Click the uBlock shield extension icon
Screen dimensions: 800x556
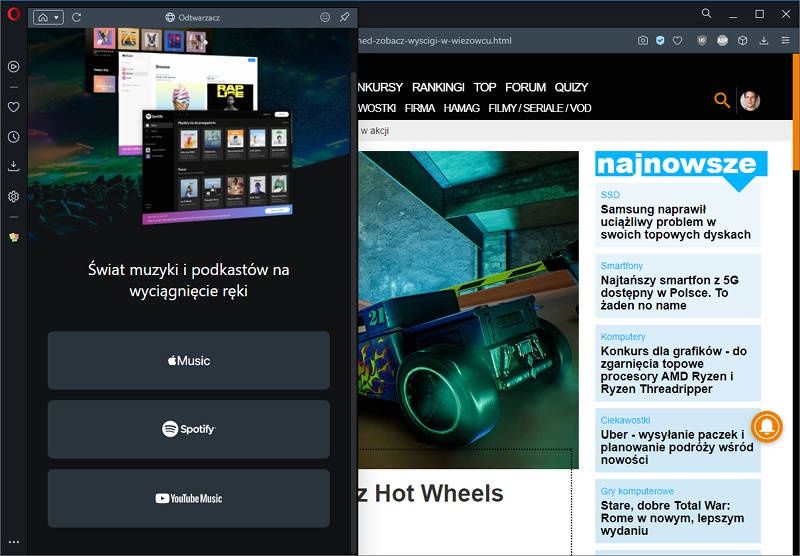click(x=702, y=40)
